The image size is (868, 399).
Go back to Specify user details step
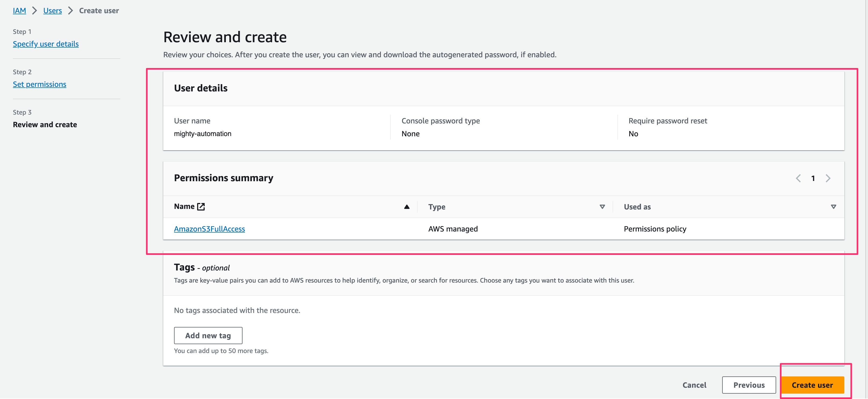pyautogui.click(x=46, y=44)
